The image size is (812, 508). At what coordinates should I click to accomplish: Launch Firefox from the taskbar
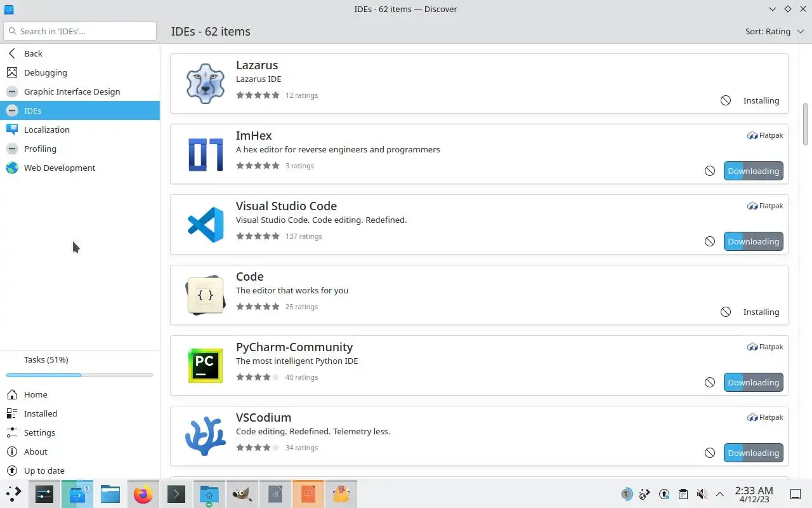click(143, 493)
